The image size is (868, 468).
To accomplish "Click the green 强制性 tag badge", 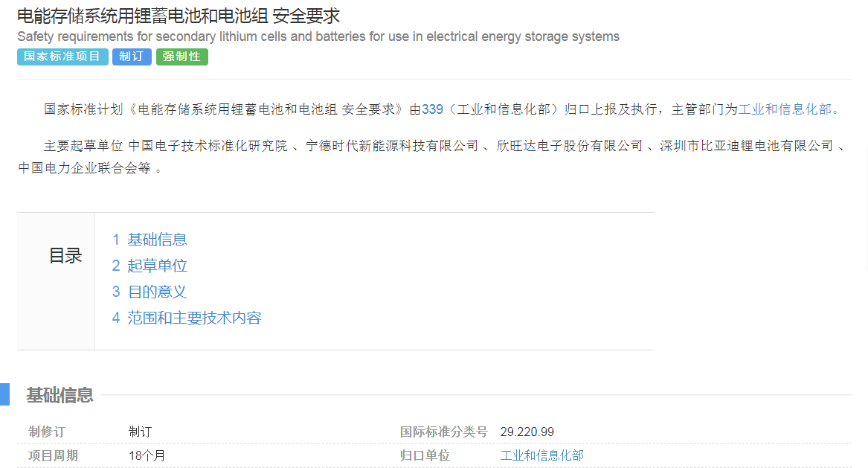I will click(x=181, y=57).
